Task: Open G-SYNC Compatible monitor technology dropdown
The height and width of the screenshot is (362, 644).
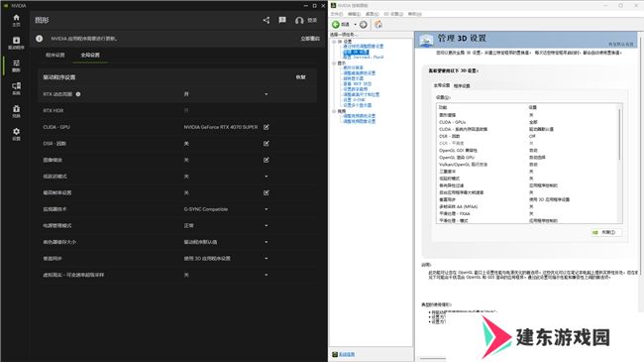Action: [x=267, y=209]
